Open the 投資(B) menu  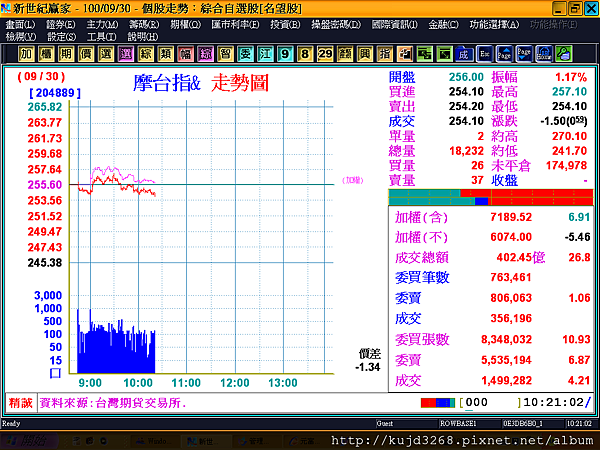coord(285,24)
